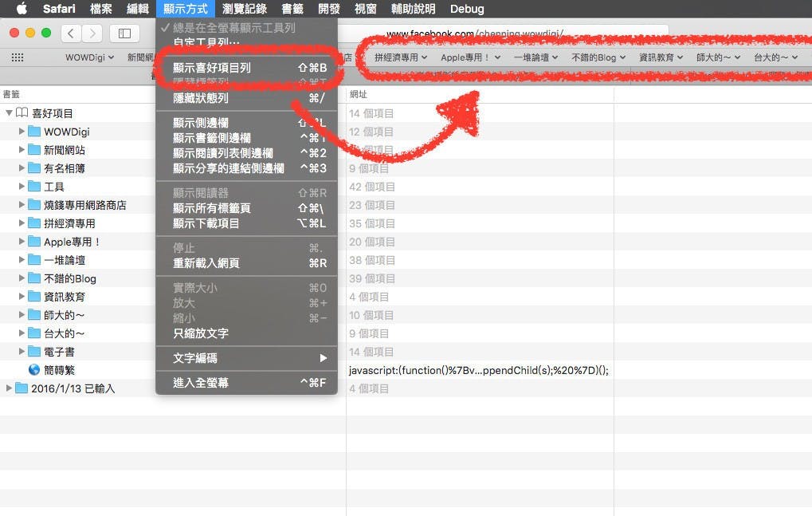The image size is (812, 516).
Task: Open the 輔助說明 menu in menu bar
Action: point(414,9)
